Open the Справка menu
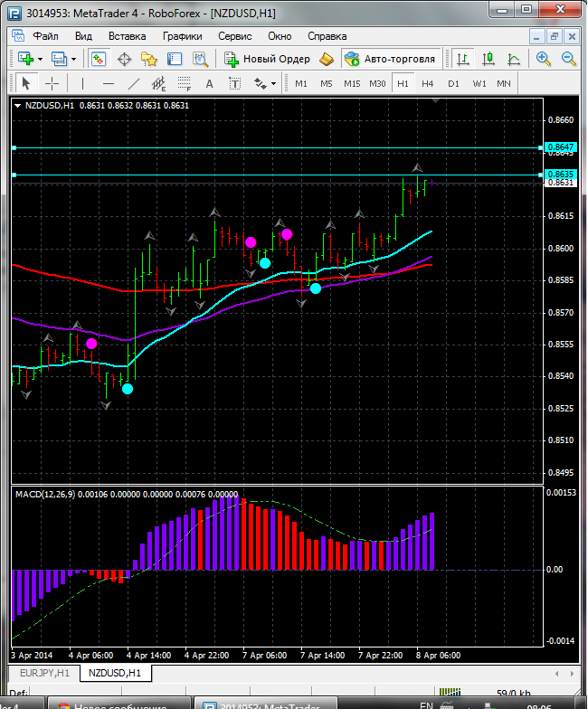This screenshot has height=709, width=588. 327,36
